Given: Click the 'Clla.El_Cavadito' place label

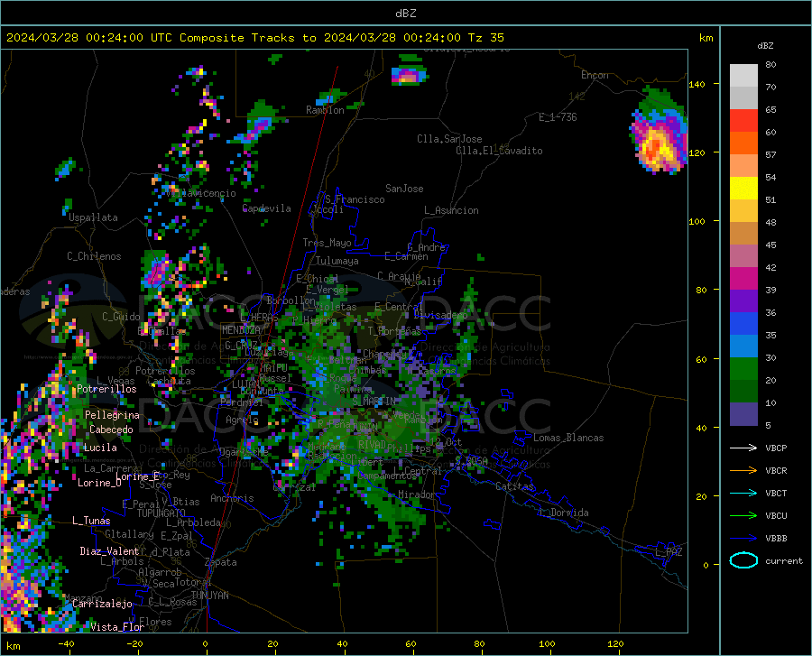Looking at the screenshot, I should click(499, 151).
